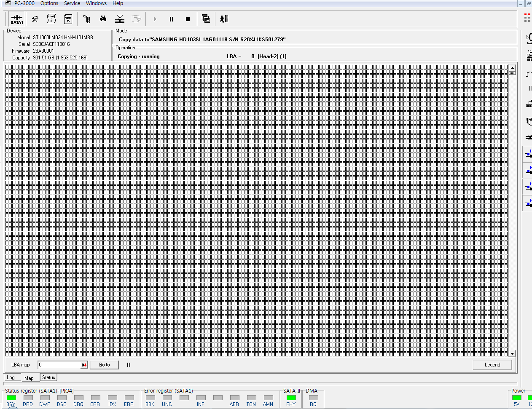Show the map Legend
Image resolution: width=532 pixels, height=409 pixels.
[492, 365]
